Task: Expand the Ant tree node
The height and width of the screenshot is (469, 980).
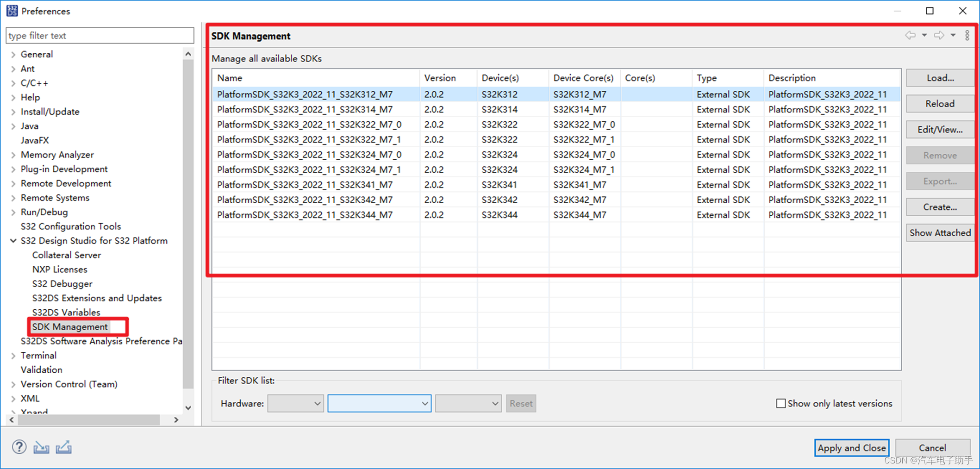Action: pos(13,69)
